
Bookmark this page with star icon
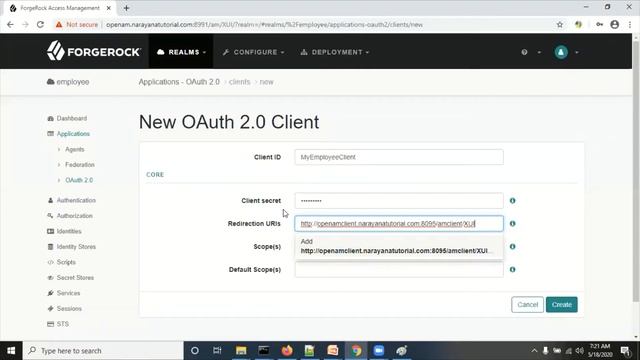click(560, 24)
